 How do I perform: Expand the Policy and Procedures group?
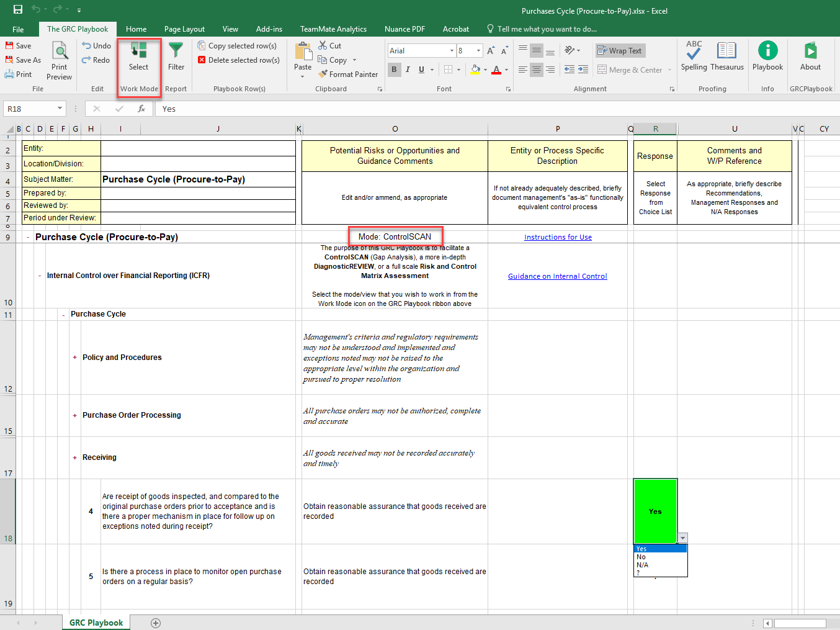[75, 358]
